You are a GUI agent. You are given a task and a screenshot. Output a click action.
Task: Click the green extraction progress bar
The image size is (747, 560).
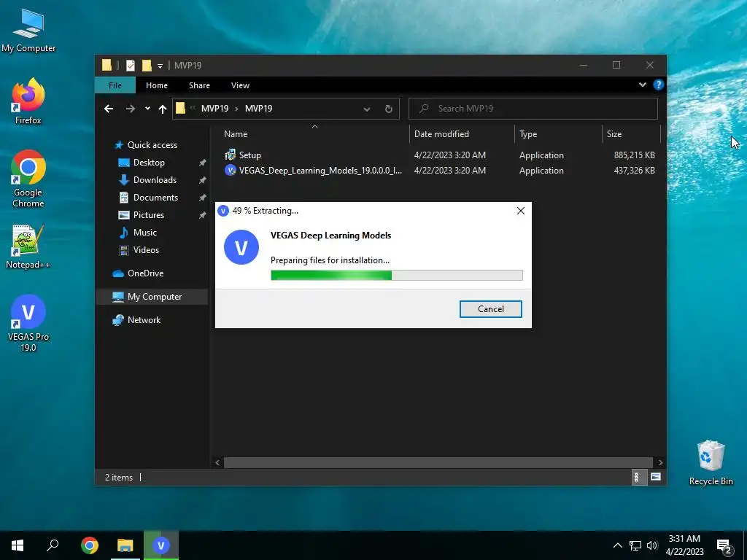point(396,275)
